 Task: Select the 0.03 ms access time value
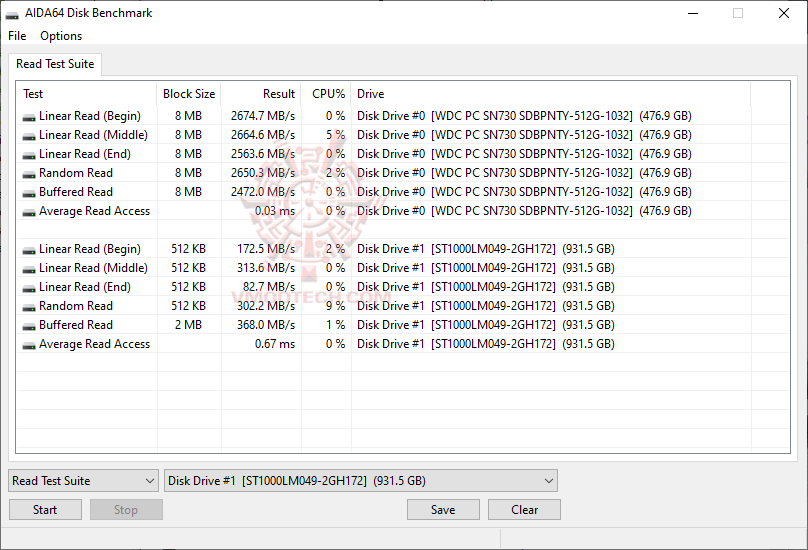275,211
